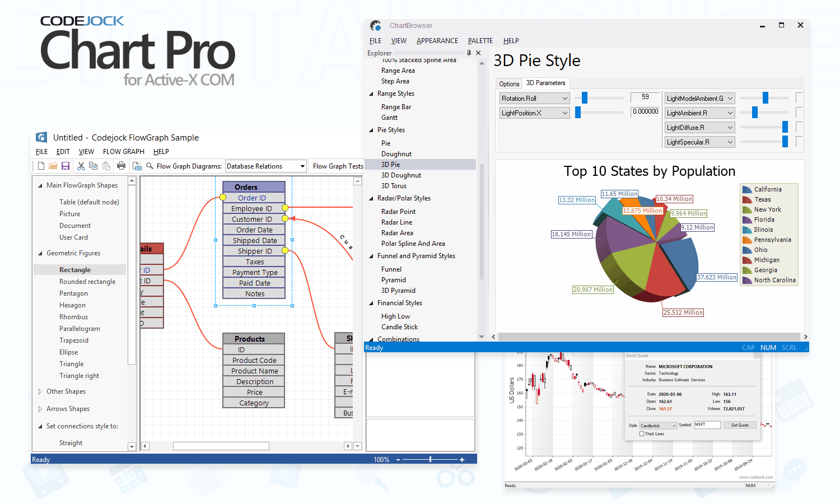Enable the Thick Lines checkbox in Stock Quote
This screenshot has height=504, width=840.
642,434
